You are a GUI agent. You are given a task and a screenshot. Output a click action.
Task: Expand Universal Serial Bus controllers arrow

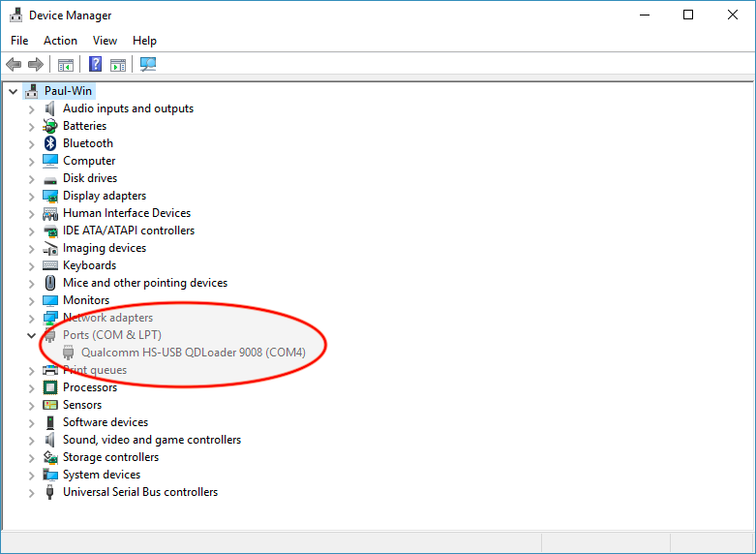(x=31, y=493)
